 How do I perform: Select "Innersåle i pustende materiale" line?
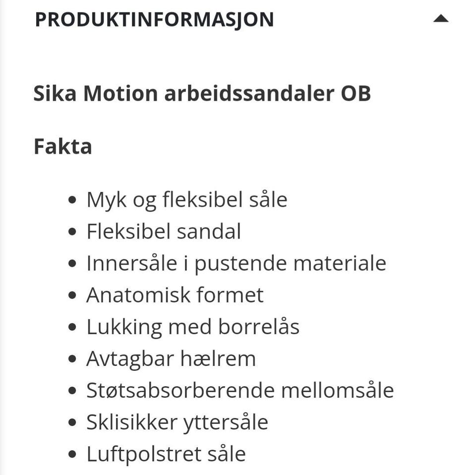click(236, 263)
